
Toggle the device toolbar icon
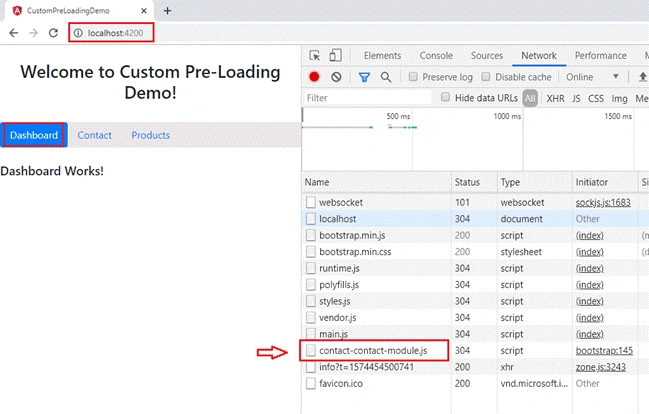tap(335, 55)
